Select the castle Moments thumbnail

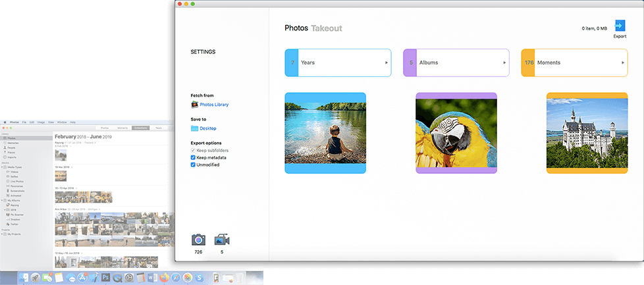[587, 133]
